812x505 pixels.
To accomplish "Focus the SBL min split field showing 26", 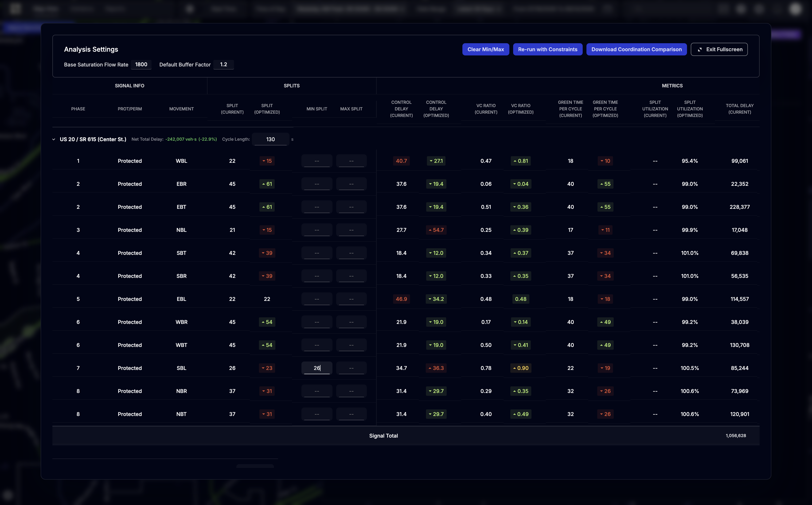I will 317,368.
